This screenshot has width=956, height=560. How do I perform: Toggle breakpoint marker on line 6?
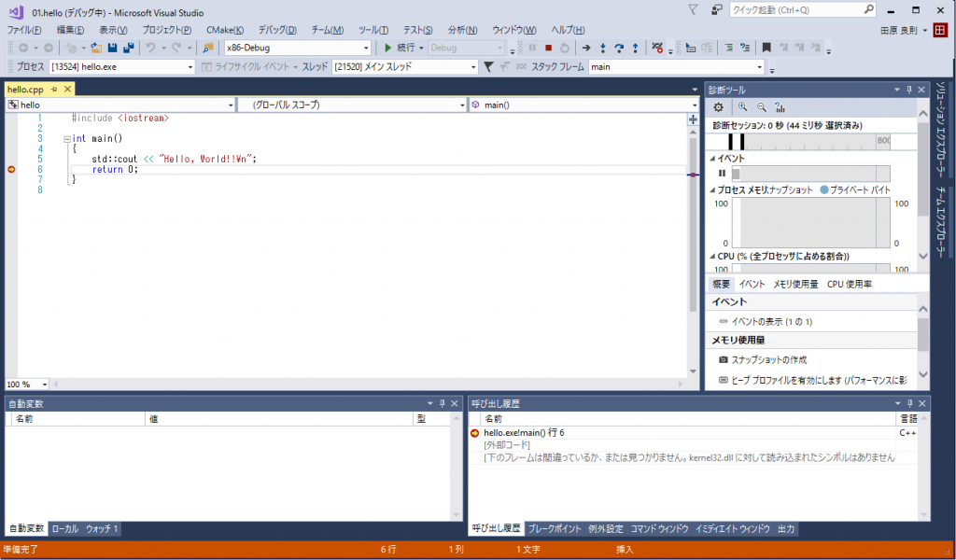[11, 170]
